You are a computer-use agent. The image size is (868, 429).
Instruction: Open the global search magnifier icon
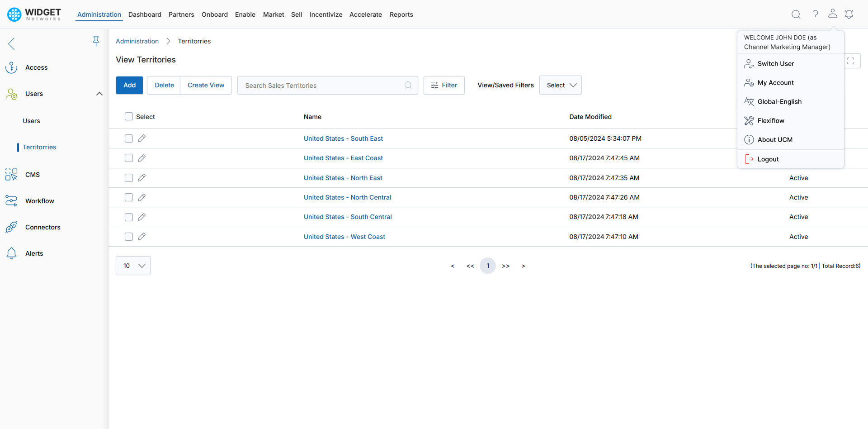tap(796, 14)
